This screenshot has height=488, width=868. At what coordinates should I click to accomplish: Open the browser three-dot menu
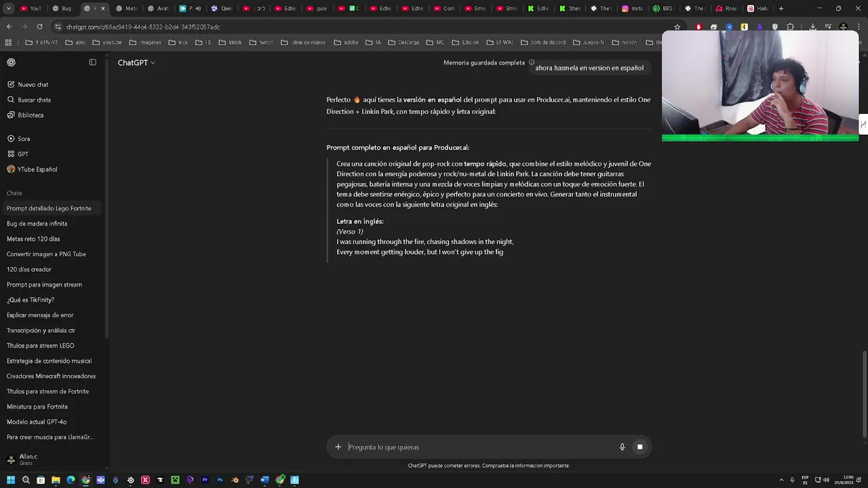coord(859,26)
